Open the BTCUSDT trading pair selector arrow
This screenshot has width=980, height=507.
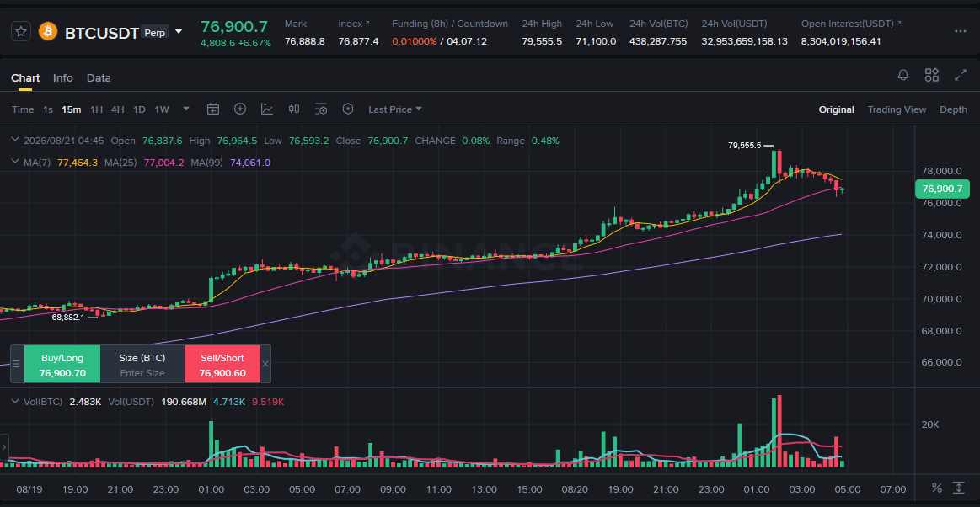pyautogui.click(x=179, y=31)
